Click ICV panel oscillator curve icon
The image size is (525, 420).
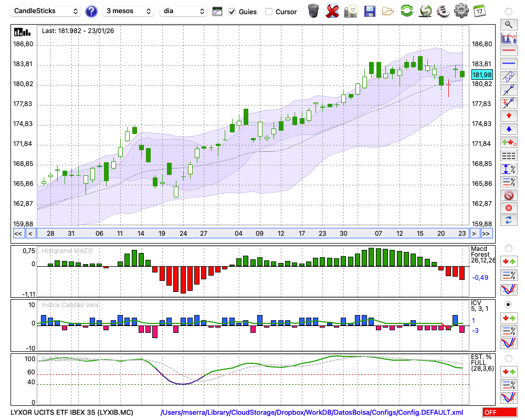click(x=509, y=343)
